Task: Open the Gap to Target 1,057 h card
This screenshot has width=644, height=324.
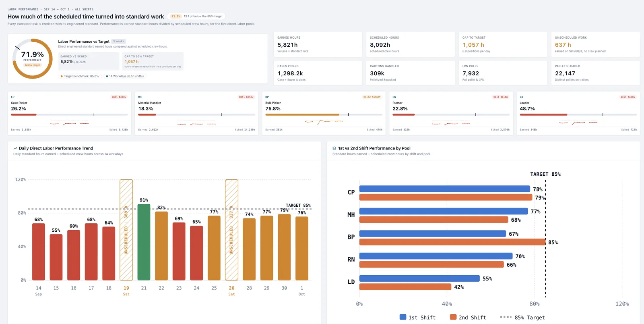Action: 503,45
